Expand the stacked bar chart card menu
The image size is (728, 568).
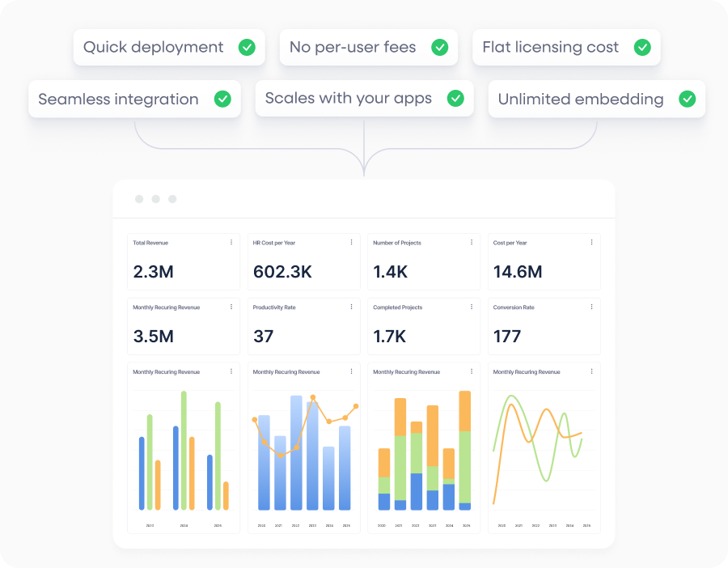(472, 372)
